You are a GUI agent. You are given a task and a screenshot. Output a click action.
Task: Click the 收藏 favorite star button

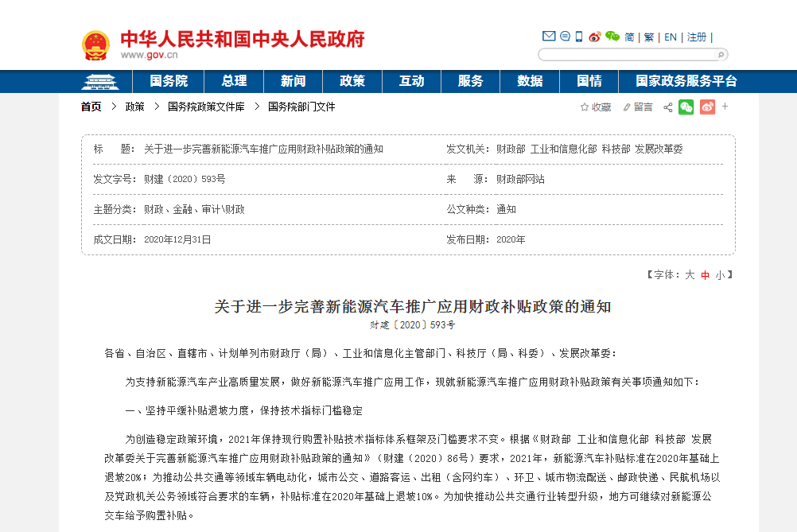[x=596, y=107]
